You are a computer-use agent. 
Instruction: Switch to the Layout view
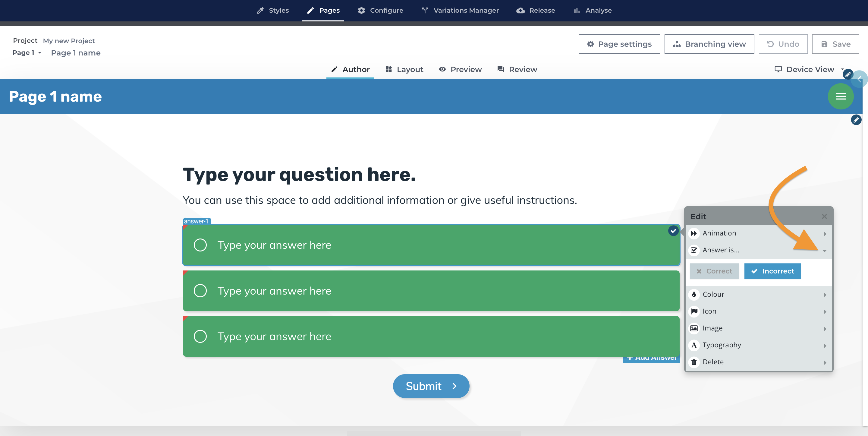(x=404, y=69)
